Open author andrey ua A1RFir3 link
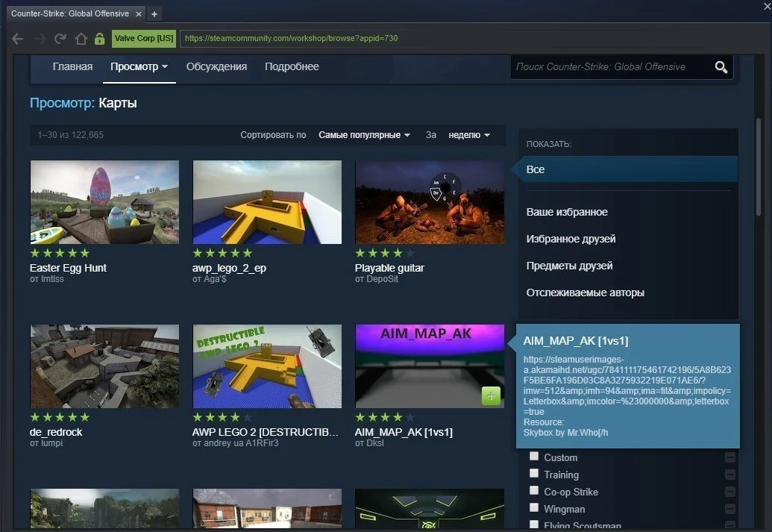Screen dimensions: 772x532 click(241, 443)
